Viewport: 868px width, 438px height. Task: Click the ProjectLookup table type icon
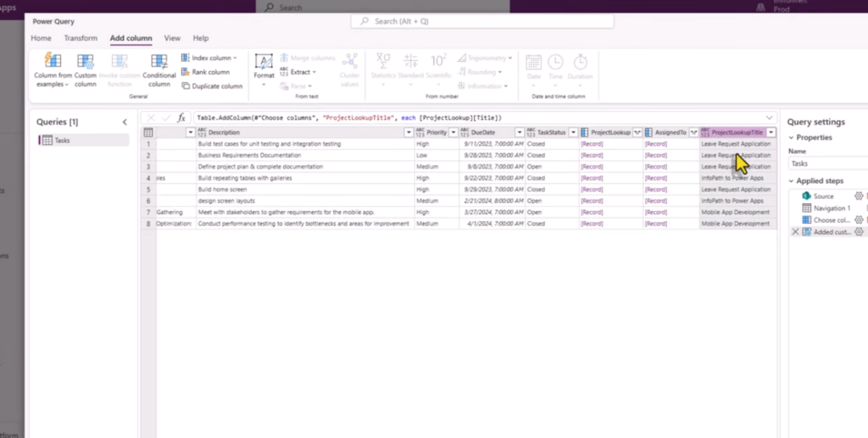(585, 132)
